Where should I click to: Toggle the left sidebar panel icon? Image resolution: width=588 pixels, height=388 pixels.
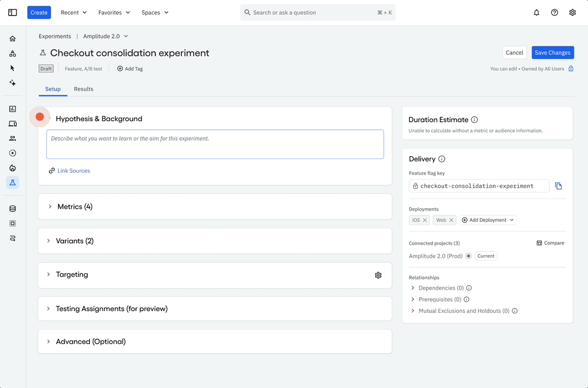point(12,12)
